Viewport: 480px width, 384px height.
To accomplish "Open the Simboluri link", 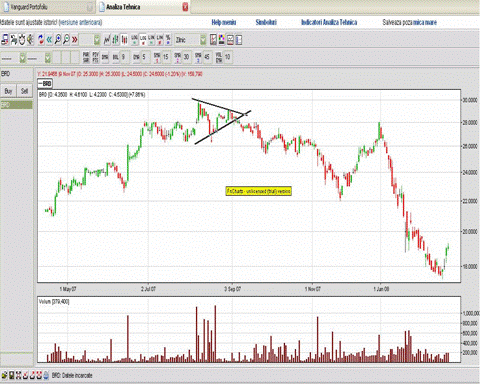I will click(x=266, y=22).
